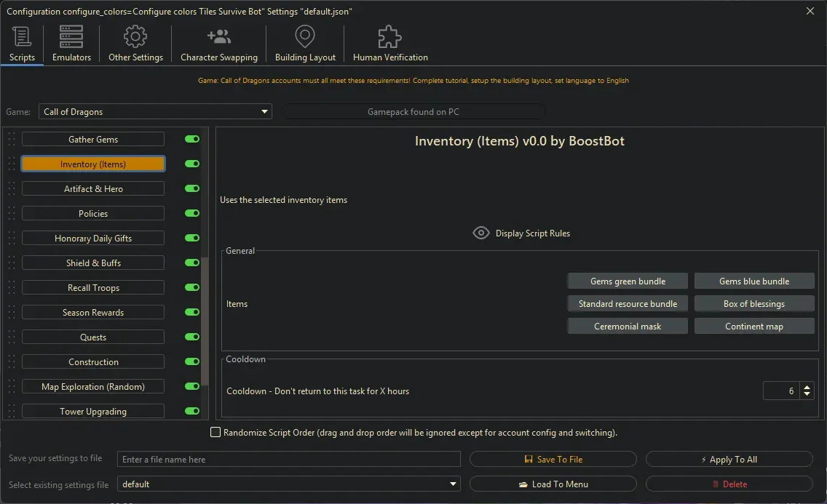Screen dimensions: 827x504
Task: Click the Display Script Rules eye icon
Action: tap(480, 233)
